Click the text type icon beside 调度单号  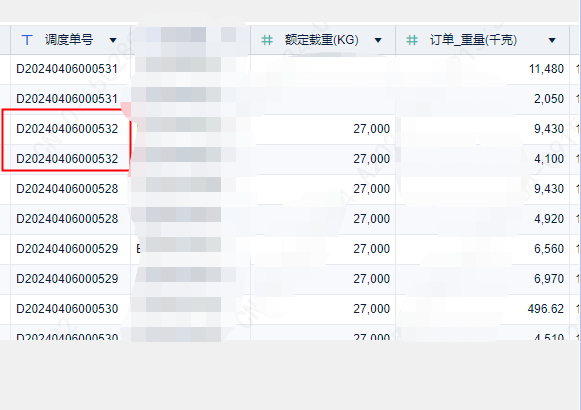point(27,40)
